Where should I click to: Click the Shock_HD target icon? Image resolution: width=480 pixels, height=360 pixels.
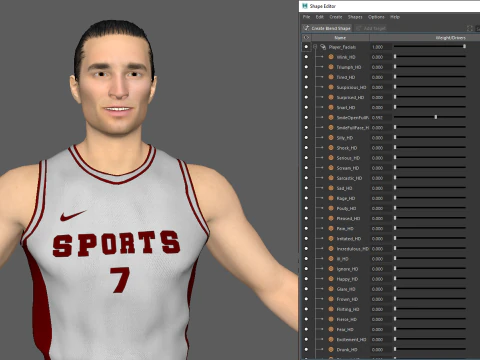point(331,148)
